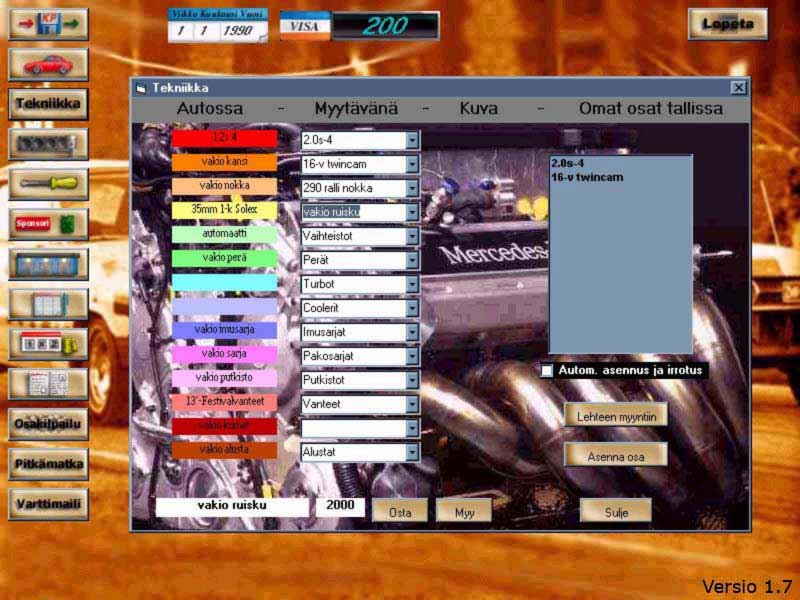Expand the 2.0s-4 engine dropdown
Image resolution: width=800 pixels, height=600 pixels.
pyautogui.click(x=412, y=140)
